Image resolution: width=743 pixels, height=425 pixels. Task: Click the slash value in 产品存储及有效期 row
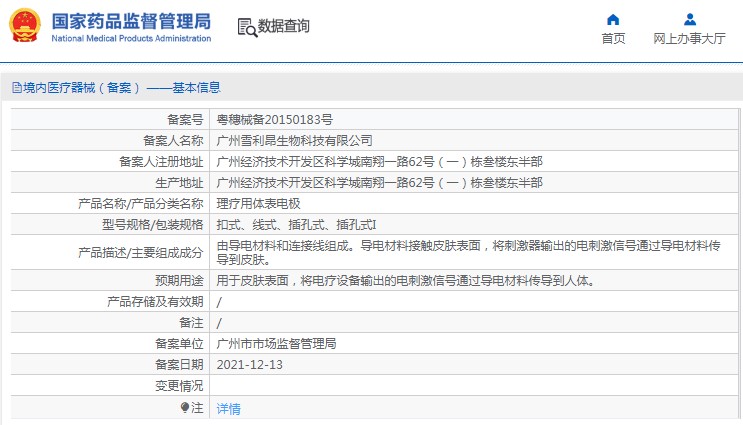tap(219, 302)
